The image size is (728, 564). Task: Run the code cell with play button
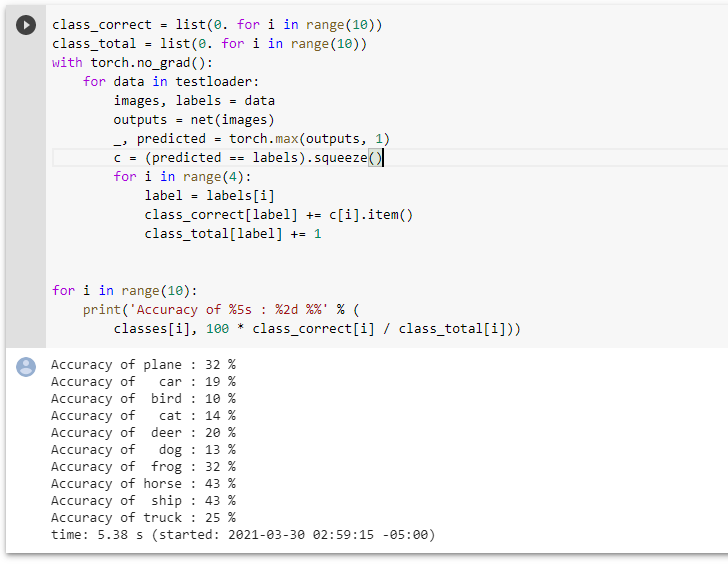click(26, 25)
